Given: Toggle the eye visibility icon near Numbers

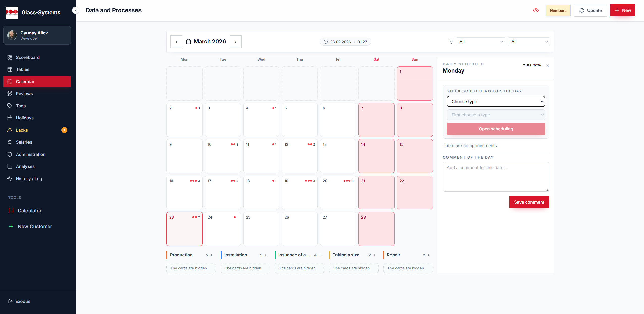Looking at the screenshot, I should pos(536,10).
